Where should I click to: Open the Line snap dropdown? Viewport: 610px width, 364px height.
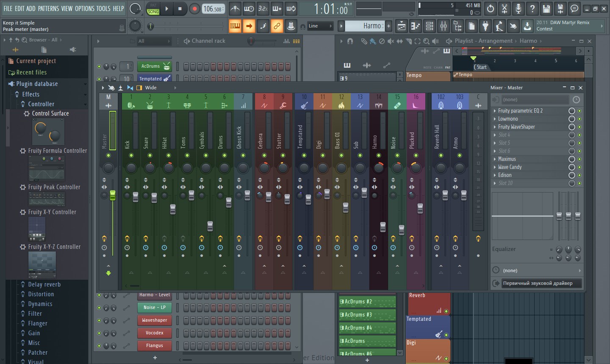pyautogui.click(x=320, y=26)
